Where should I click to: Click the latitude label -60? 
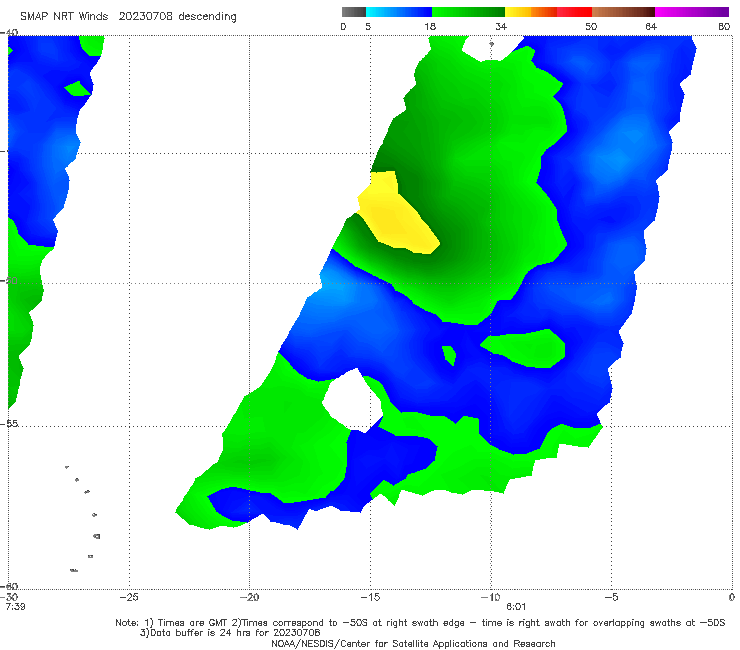[x=10, y=586]
